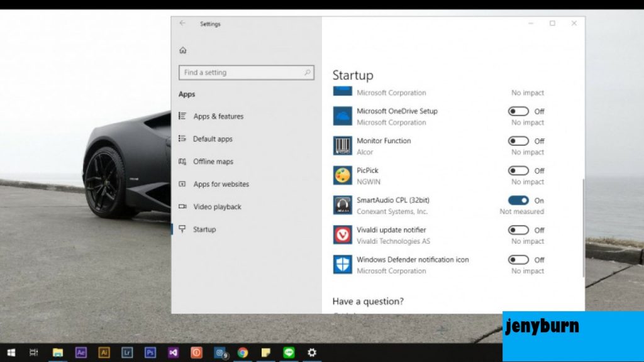Open the orange app on the taskbar

point(196,353)
